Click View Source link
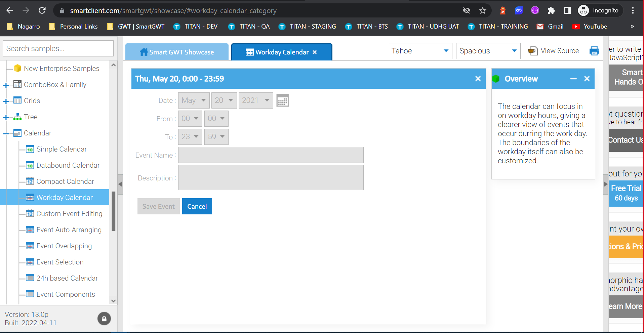 click(x=559, y=51)
